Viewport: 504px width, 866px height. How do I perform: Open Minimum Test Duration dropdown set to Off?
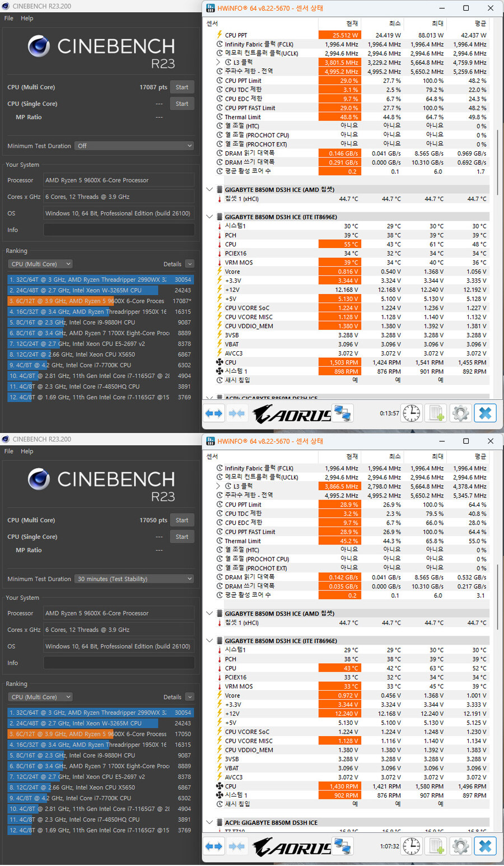[x=134, y=146]
